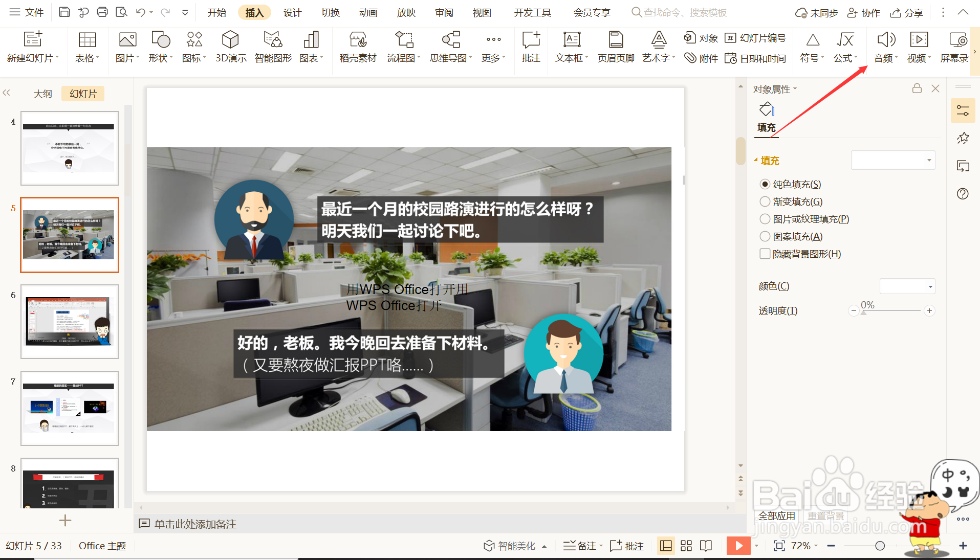Screen dimensions: 980x560
Task: Insert a Mind Map (思维导图)
Action: coord(451,47)
